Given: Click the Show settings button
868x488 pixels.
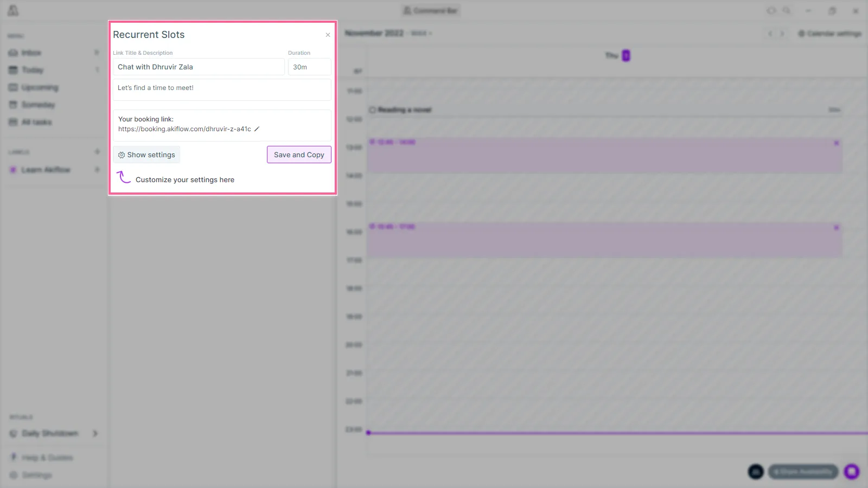Looking at the screenshot, I should [x=146, y=155].
